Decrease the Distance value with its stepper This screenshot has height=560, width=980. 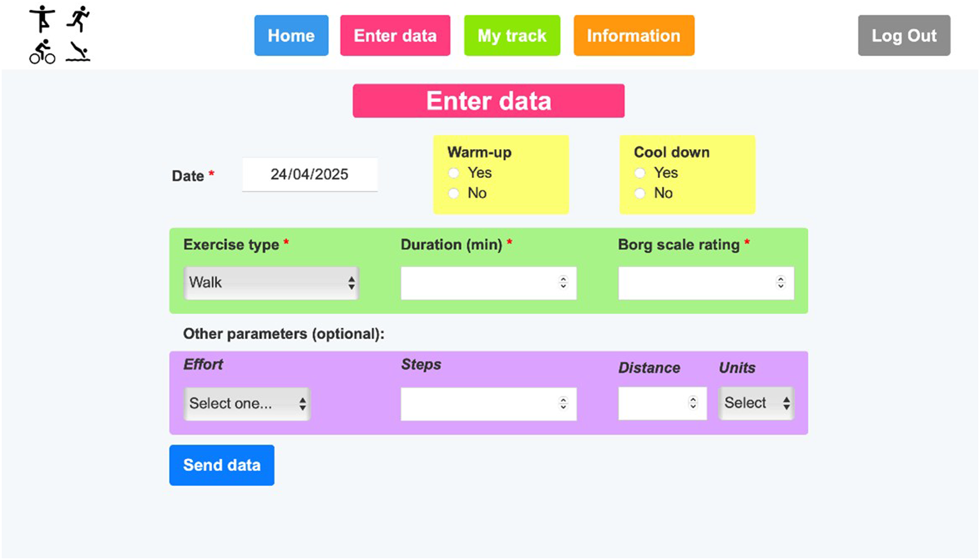(x=692, y=407)
